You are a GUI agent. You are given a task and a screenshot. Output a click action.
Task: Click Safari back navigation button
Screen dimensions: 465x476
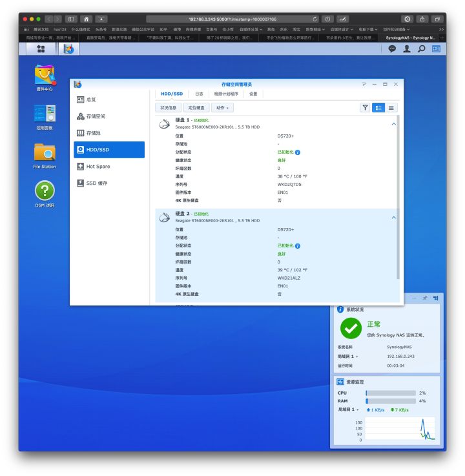click(49, 19)
